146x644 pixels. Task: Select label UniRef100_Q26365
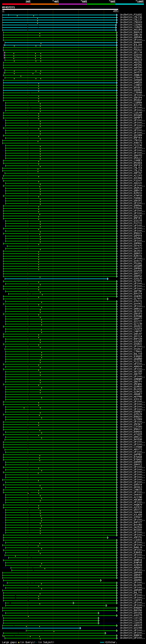[x=131, y=342]
